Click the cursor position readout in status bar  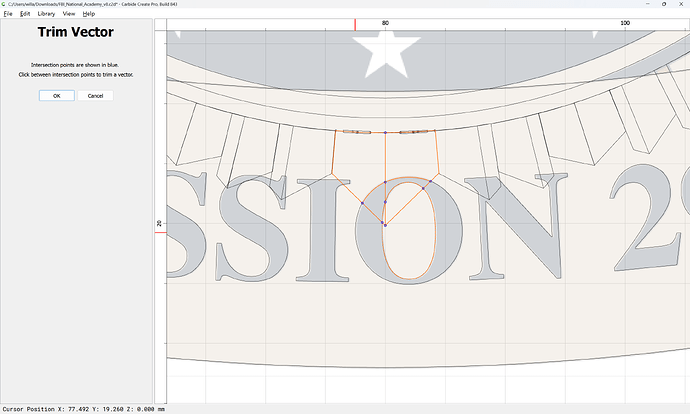[x=84, y=409]
